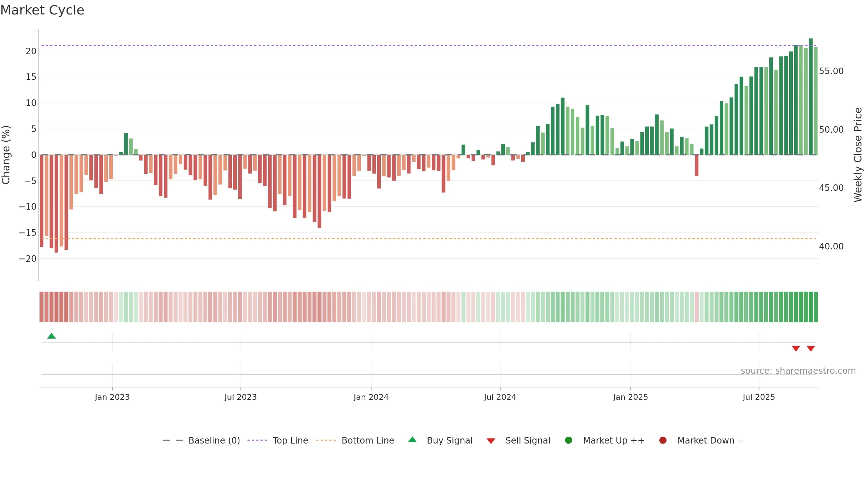Click the 40.00 price axis label
Image resolution: width=868 pixels, height=488 pixels.
(831, 247)
